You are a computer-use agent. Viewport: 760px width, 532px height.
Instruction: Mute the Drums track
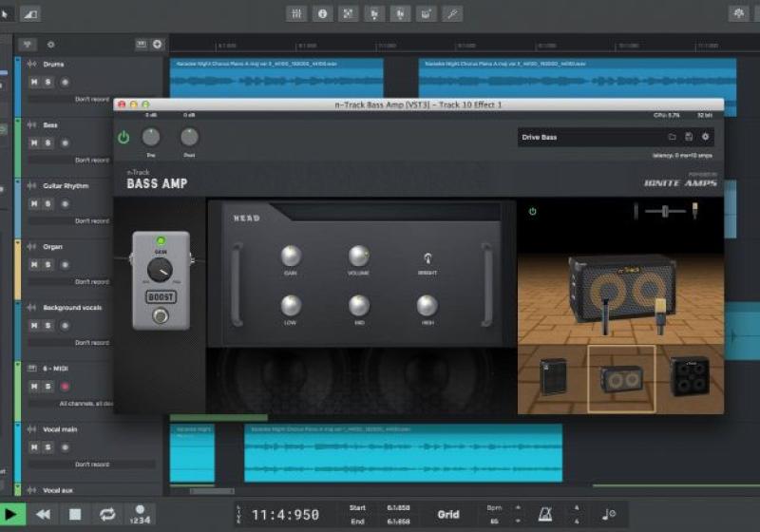pos(34,82)
